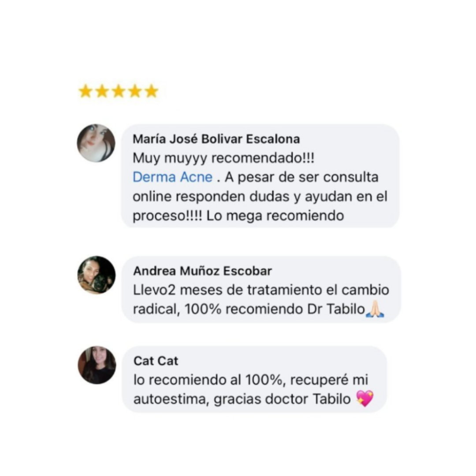
Task: Click the name Andrea Muñoz Escobar
Action: click(x=202, y=271)
